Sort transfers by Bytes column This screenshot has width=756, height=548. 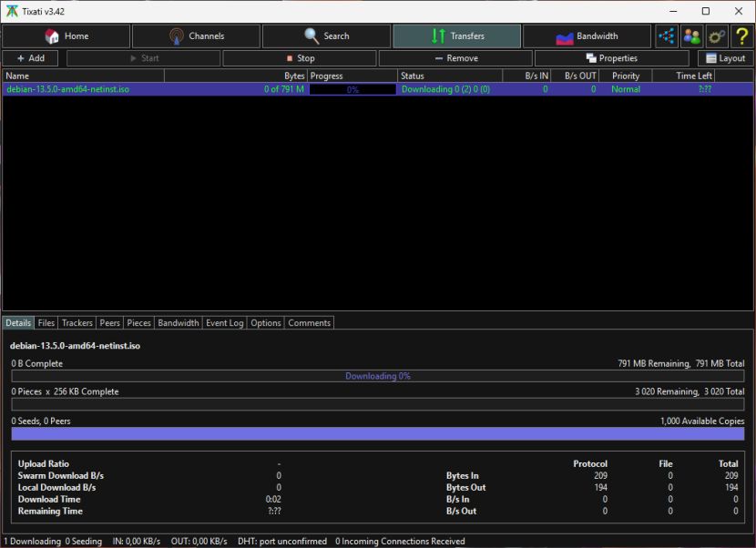(x=236, y=76)
